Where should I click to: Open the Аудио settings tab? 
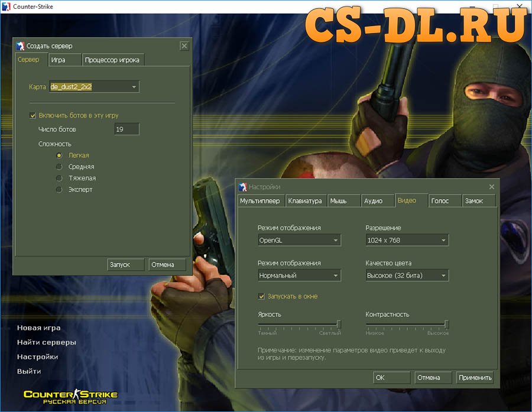coord(377,201)
